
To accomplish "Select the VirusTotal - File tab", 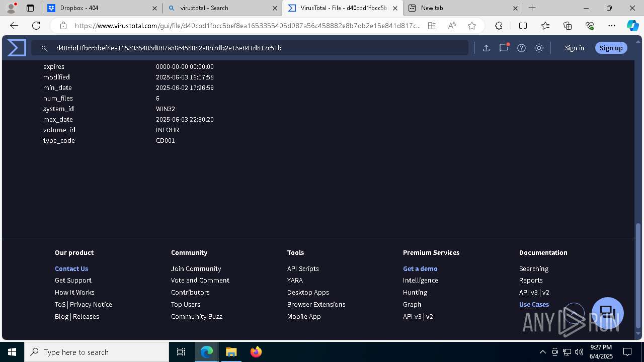I will (x=343, y=8).
